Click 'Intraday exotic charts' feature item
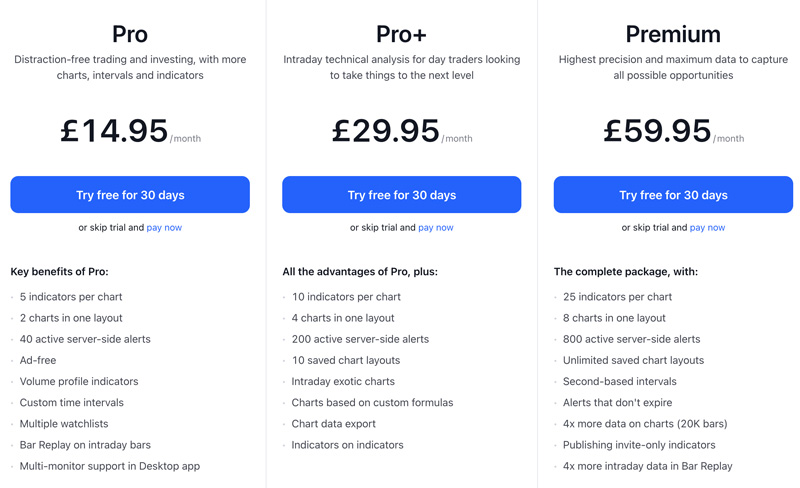 click(x=343, y=381)
